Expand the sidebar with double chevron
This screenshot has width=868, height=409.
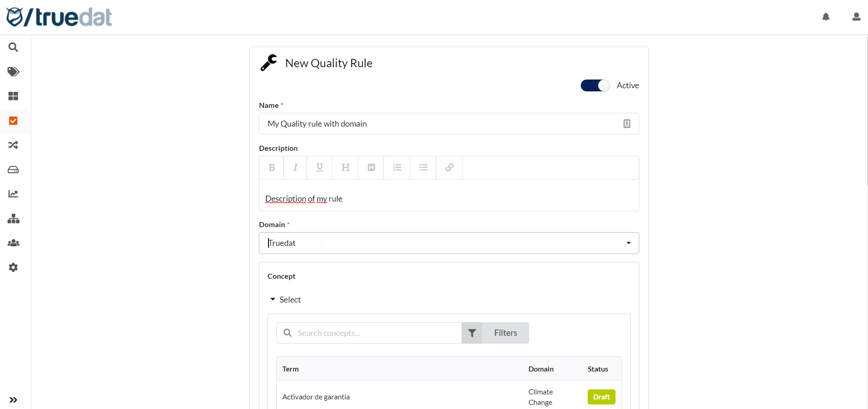pyautogui.click(x=13, y=400)
